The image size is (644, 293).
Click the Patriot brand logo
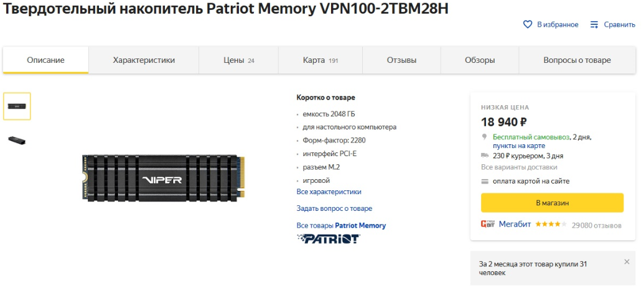click(x=328, y=238)
